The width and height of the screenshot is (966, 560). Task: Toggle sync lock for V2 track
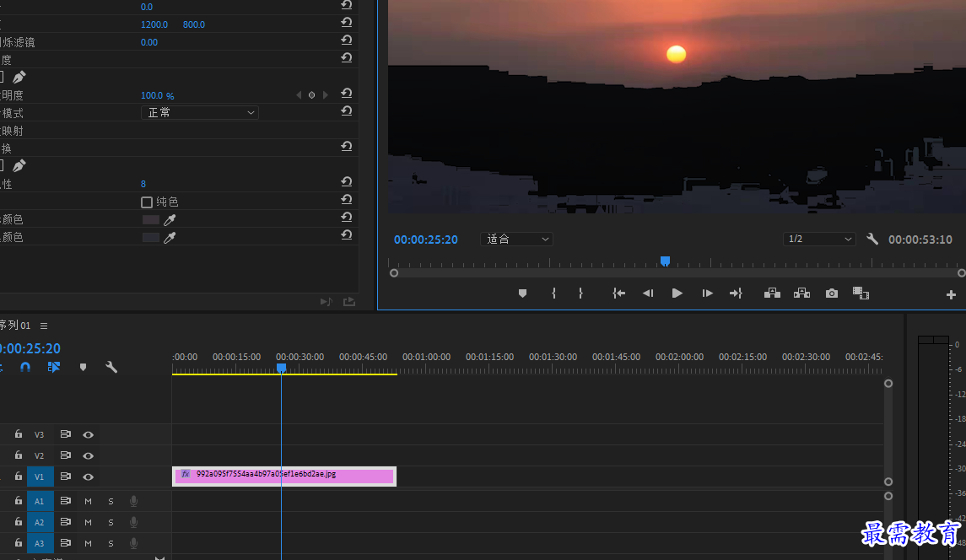[x=65, y=455]
